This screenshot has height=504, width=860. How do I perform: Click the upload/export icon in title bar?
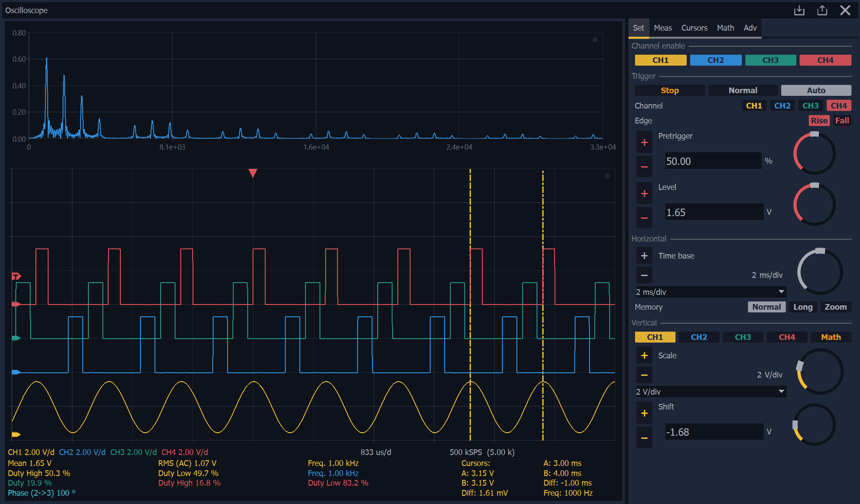pos(822,10)
